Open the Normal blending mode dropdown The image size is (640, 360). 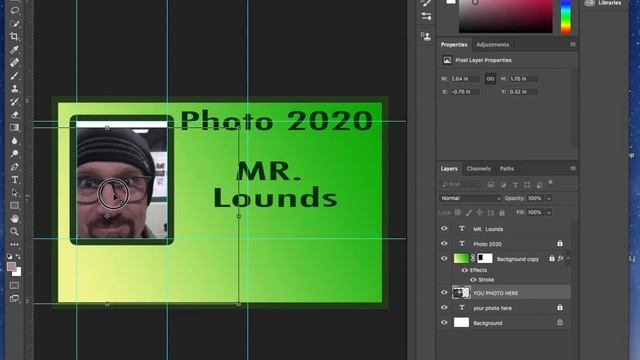pos(471,198)
